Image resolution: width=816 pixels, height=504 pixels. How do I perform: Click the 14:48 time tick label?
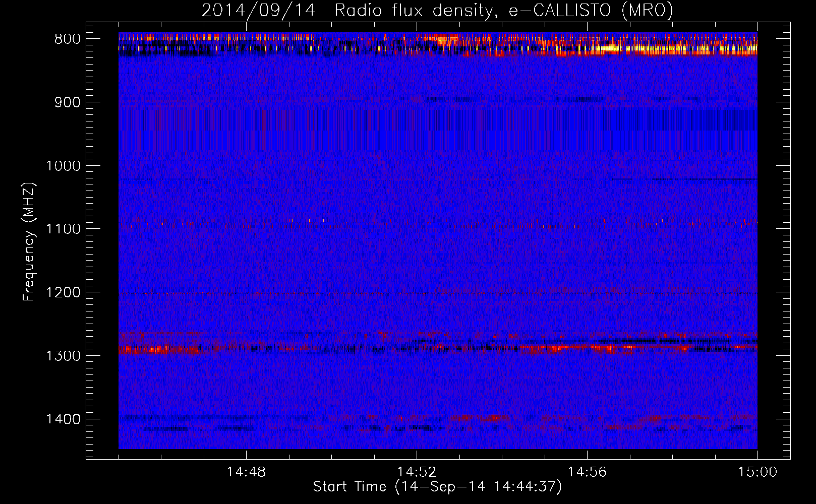(x=246, y=472)
